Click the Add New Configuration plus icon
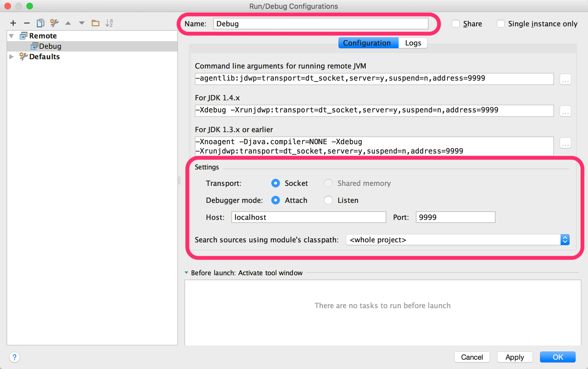The height and width of the screenshot is (369, 588). tap(13, 23)
